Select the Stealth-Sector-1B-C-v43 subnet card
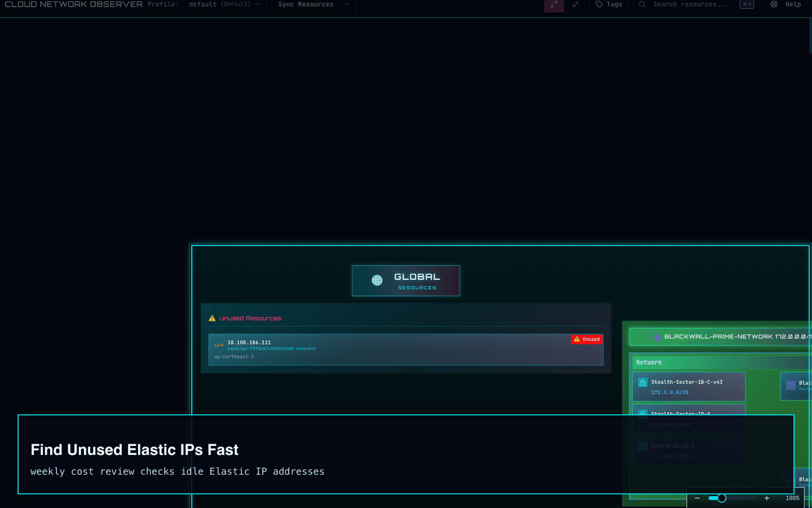The height and width of the screenshot is (508, 812). 689,386
